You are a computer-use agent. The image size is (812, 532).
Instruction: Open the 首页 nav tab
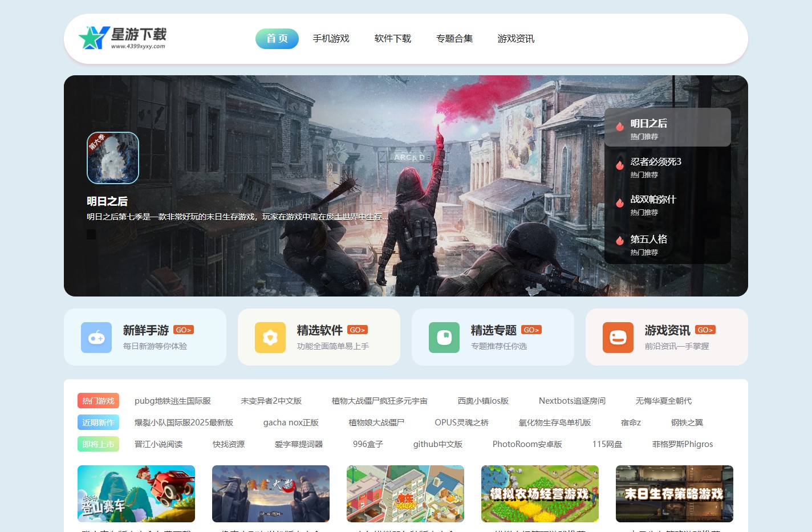click(x=277, y=39)
